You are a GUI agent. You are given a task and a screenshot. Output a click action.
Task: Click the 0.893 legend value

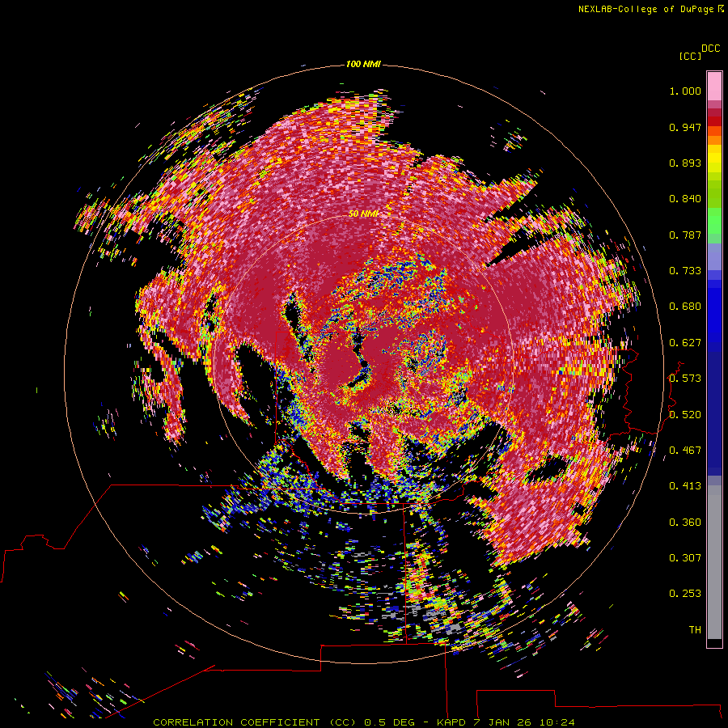coord(685,163)
